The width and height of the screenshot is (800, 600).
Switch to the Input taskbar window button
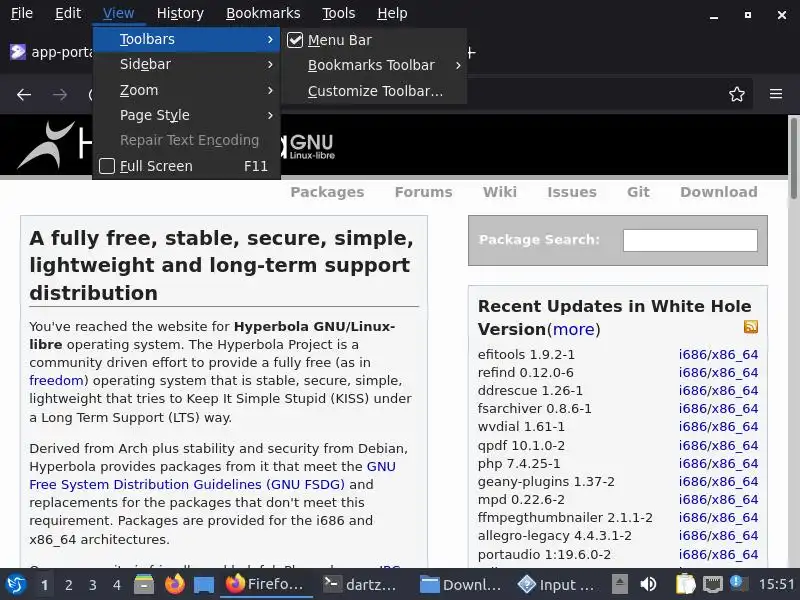[x=556, y=584]
